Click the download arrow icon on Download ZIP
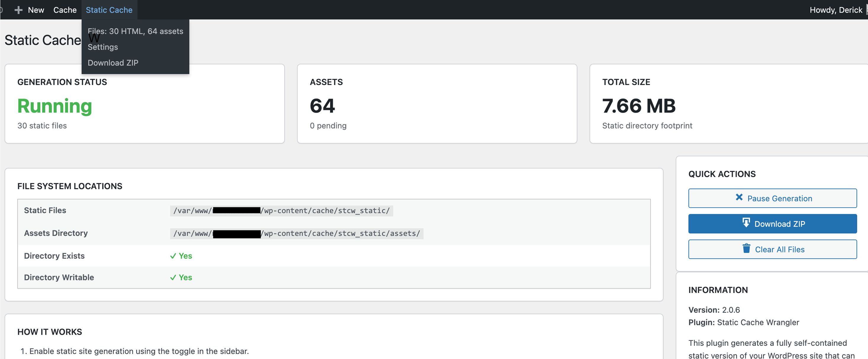Screen dimensions: 868x359 (747, 223)
